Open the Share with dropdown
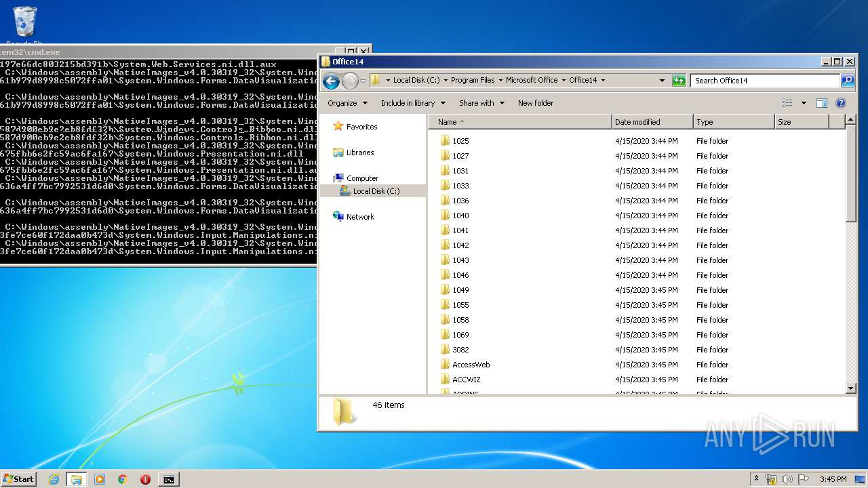This screenshot has height=488, width=868. tap(481, 103)
